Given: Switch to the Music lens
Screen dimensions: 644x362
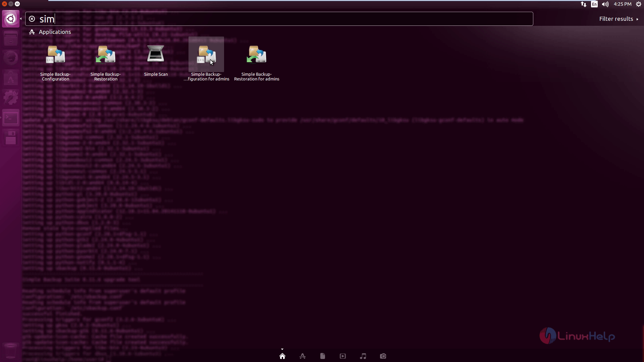Looking at the screenshot, I should [x=363, y=356].
